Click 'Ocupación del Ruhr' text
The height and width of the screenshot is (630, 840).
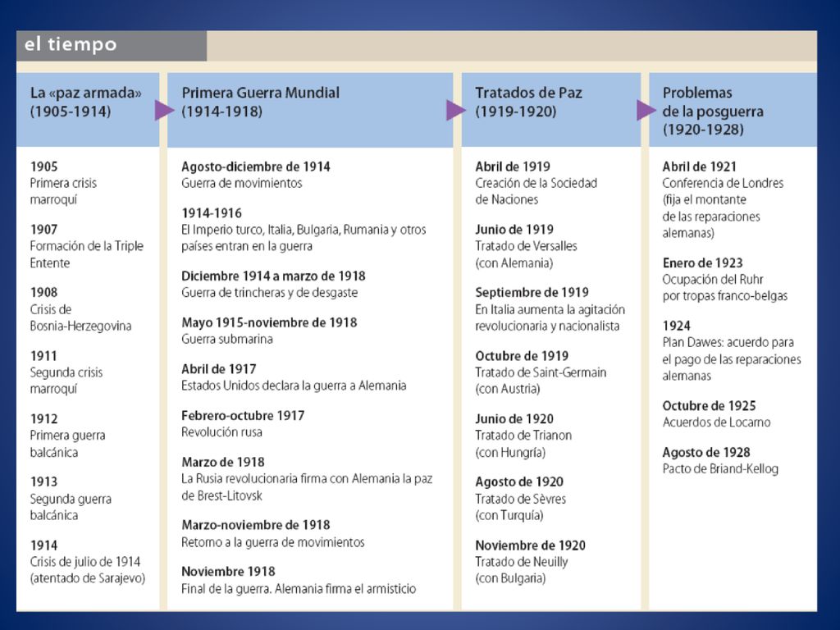point(713,280)
